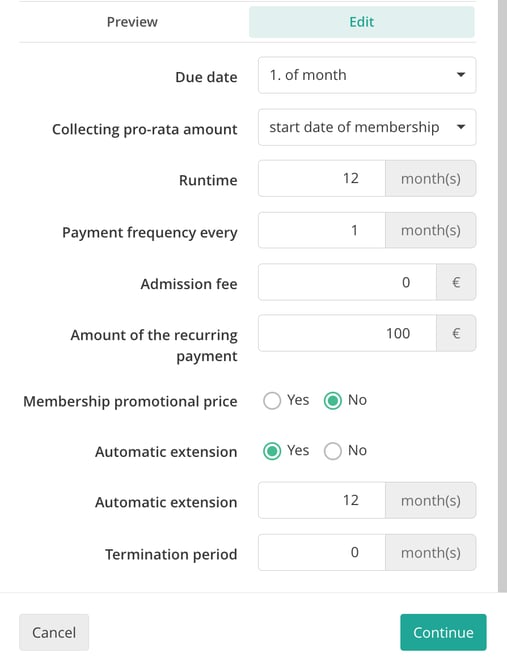Click the euro symbol beside Admission fee
507x670 pixels.
coord(456,282)
